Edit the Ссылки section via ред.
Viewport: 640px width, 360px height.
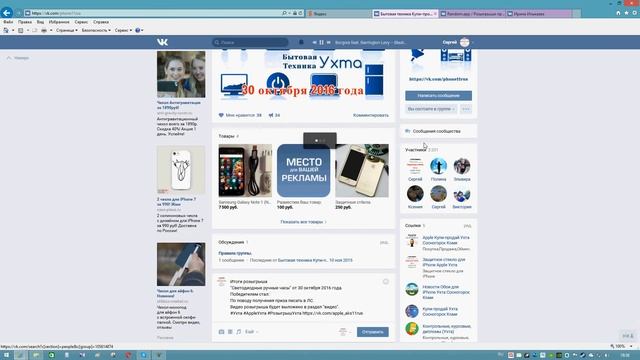pos(467,226)
